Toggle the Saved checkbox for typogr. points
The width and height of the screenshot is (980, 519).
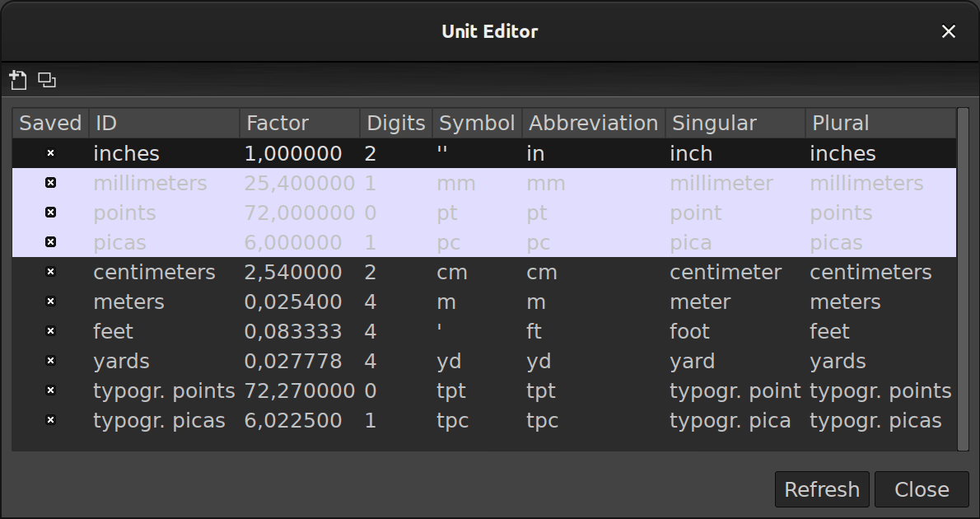[x=50, y=390]
